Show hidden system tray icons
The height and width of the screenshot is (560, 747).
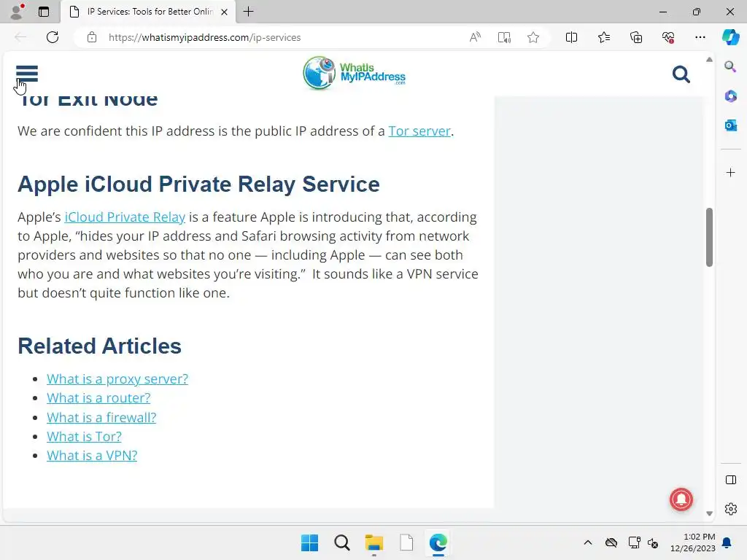pos(588,542)
